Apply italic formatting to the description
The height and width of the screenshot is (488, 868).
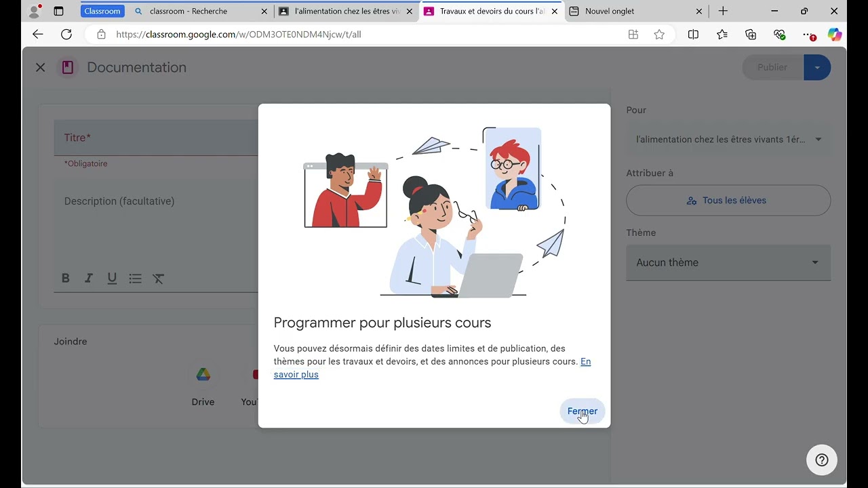tap(88, 279)
